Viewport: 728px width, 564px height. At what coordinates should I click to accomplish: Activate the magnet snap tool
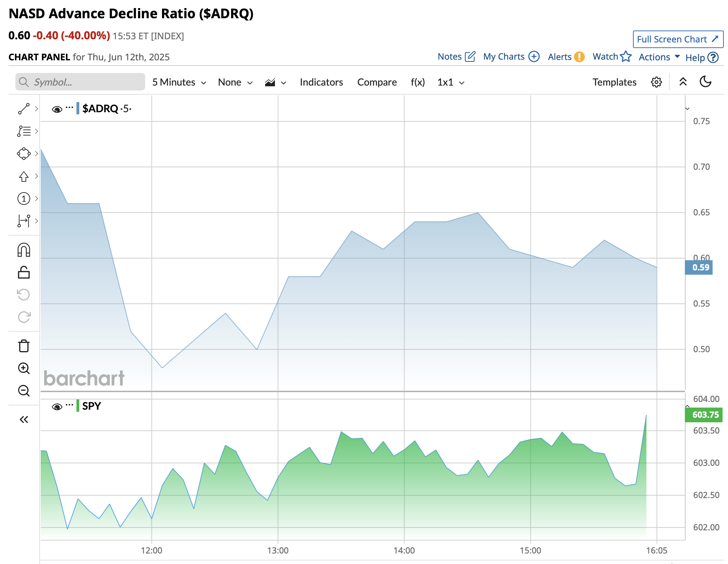coord(23,250)
